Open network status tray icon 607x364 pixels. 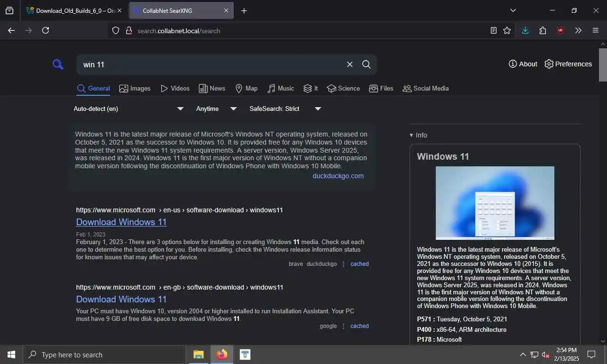pos(534,355)
